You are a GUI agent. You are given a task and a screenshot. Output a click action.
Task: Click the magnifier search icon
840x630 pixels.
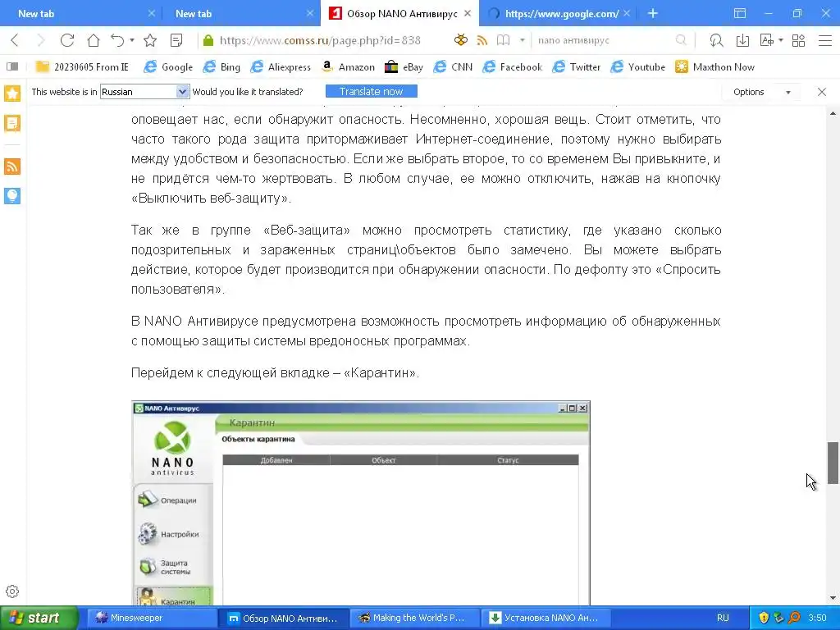[x=681, y=40]
